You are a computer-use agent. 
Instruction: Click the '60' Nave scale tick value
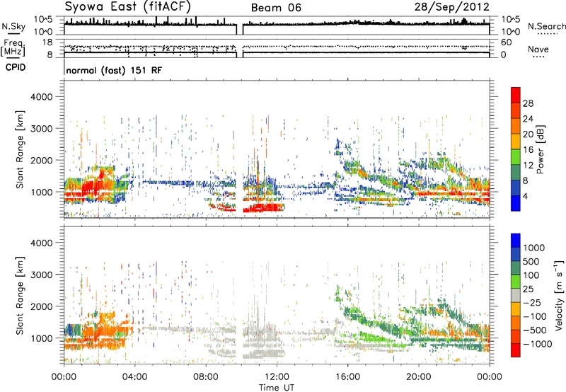click(x=506, y=42)
